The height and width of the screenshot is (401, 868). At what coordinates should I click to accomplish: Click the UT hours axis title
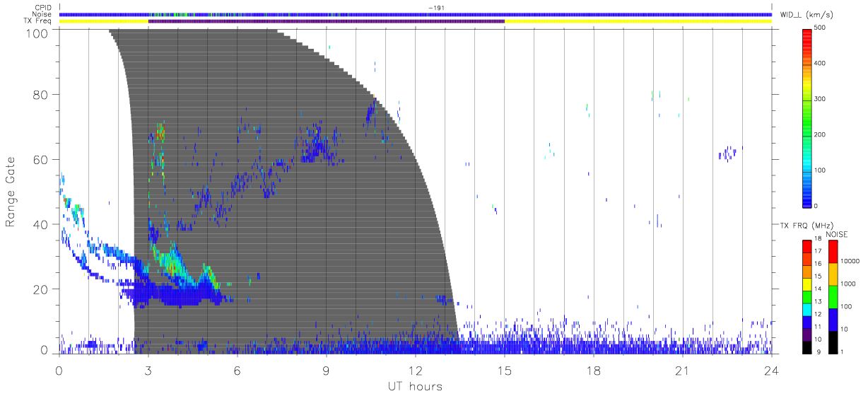(415, 387)
